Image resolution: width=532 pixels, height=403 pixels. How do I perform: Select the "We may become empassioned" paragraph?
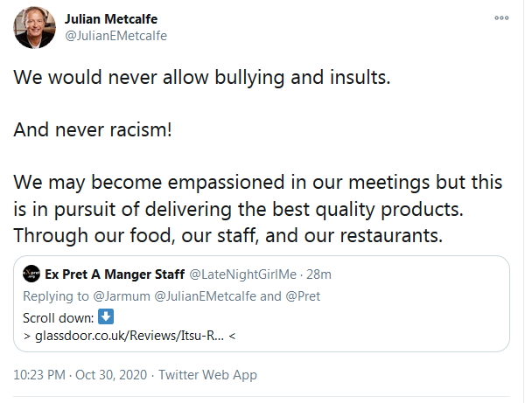point(258,211)
